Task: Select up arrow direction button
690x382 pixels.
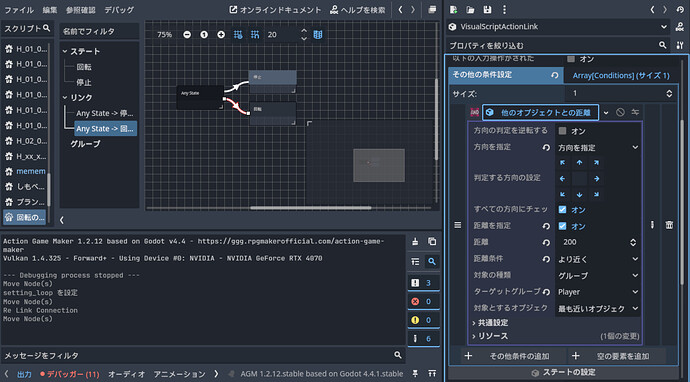Action: coord(580,163)
